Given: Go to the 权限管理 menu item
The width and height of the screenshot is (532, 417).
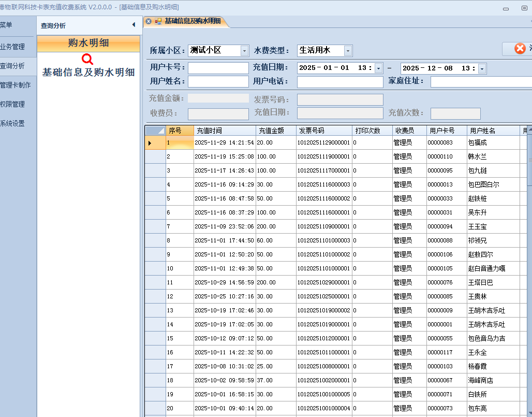Looking at the screenshot, I should [x=12, y=104].
